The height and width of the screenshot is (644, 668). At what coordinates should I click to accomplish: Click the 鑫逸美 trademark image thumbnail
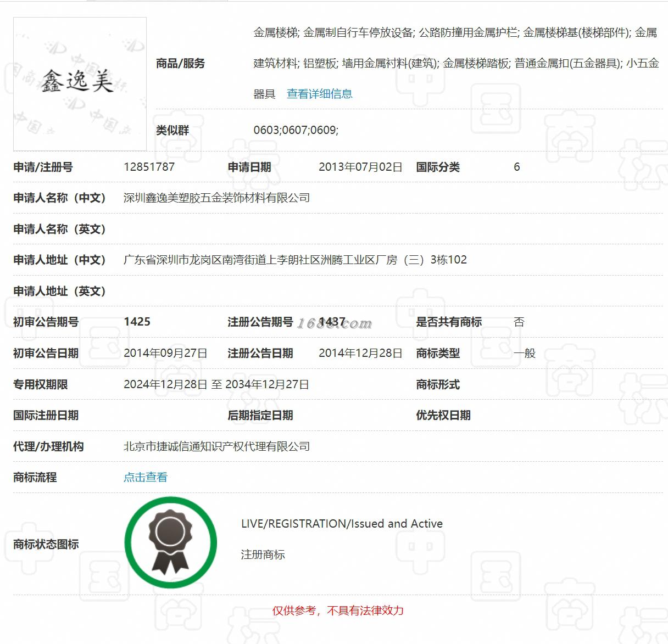80,84
